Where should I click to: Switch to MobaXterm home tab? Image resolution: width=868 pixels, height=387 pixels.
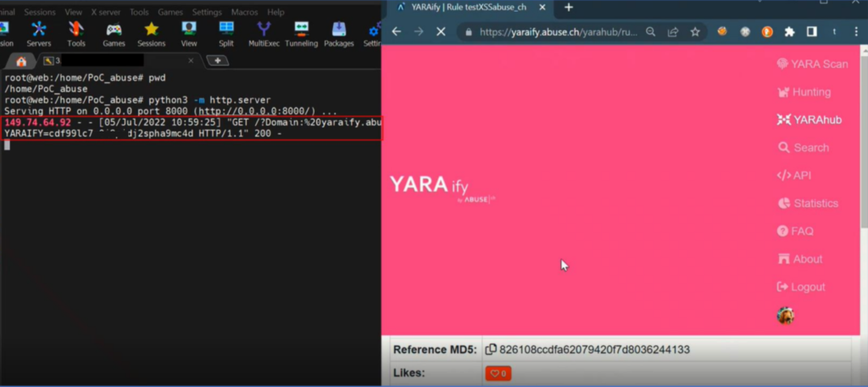pyautogui.click(x=21, y=61)
